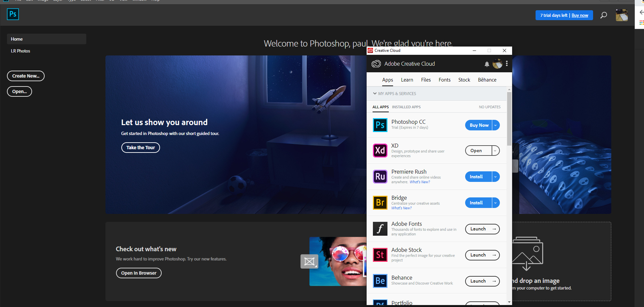
Task: Click the Buy now trial link
Action: click(580, 15)
